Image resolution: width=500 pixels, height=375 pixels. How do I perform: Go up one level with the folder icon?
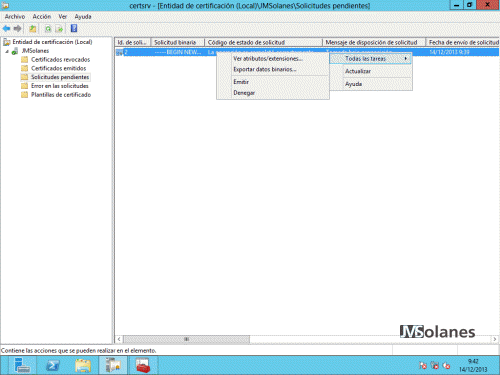click(x=32, y=29)
